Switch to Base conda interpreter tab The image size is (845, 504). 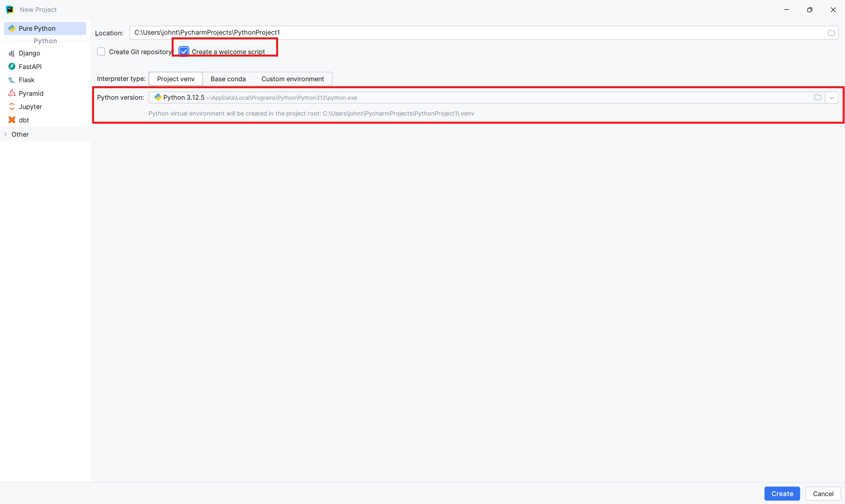click(x=228, y=79)
